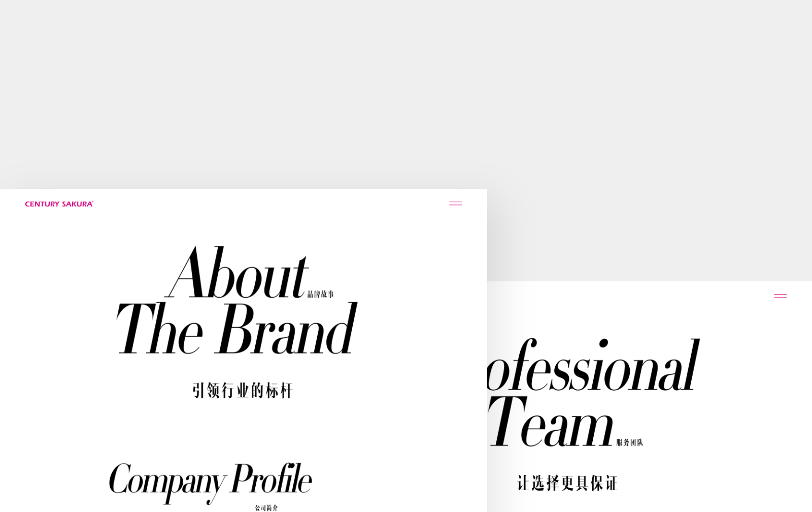812x512 pixels.
Task: Click the word SAKURA in the pink logo
Action: (x=78, y=204)
